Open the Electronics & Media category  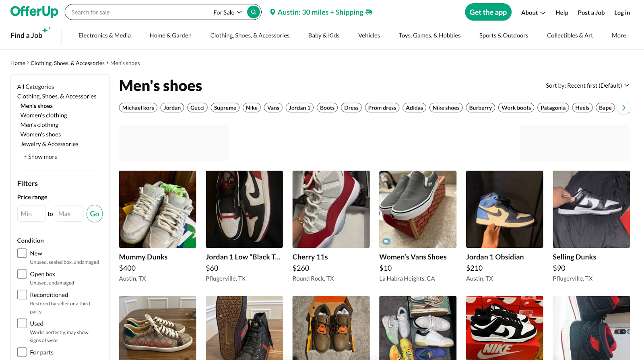pyautogui.click(x=105, y=35)
